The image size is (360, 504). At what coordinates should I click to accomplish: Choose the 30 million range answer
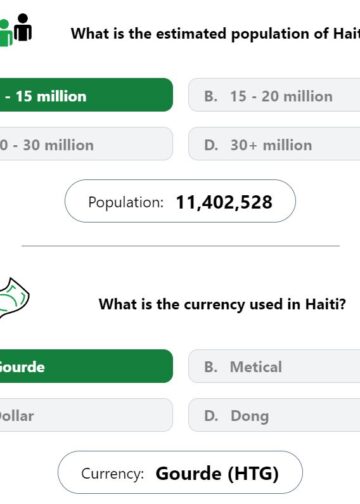[86, 144]
